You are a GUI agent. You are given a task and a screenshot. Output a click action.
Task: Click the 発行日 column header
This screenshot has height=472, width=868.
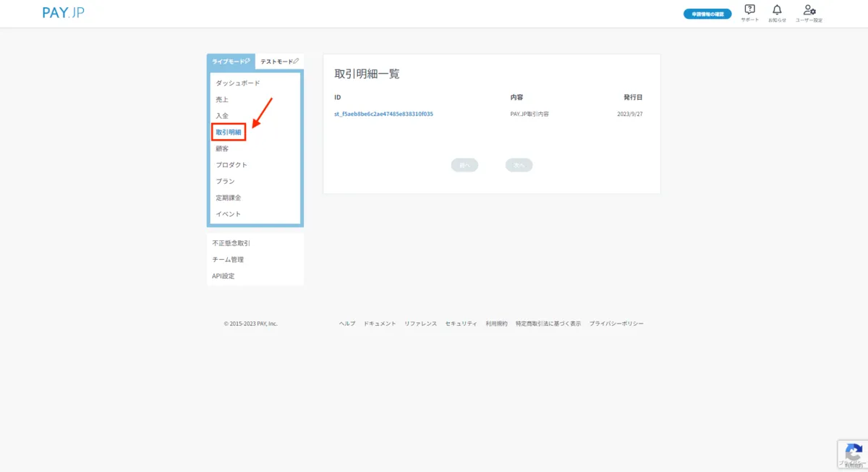click(633, 97)
